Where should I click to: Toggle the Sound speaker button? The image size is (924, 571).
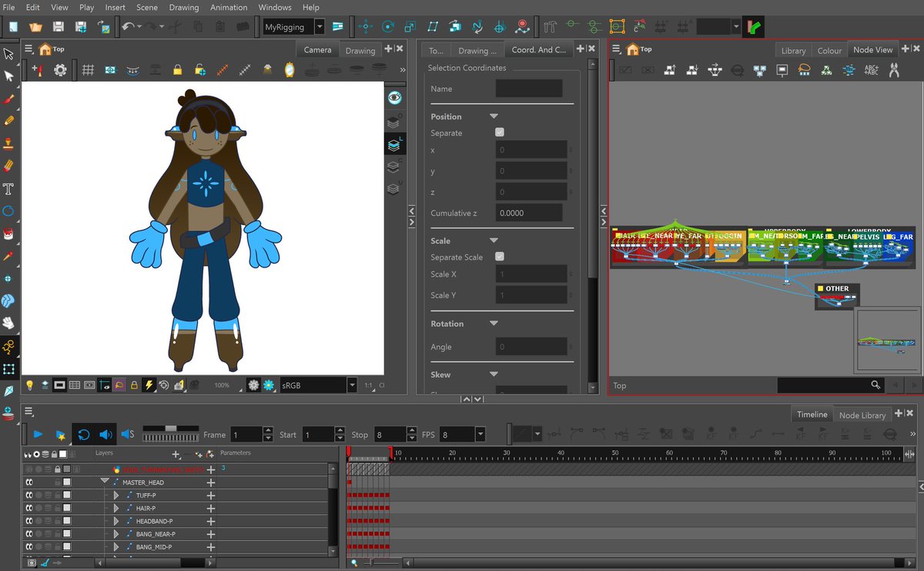coord(105,435)
